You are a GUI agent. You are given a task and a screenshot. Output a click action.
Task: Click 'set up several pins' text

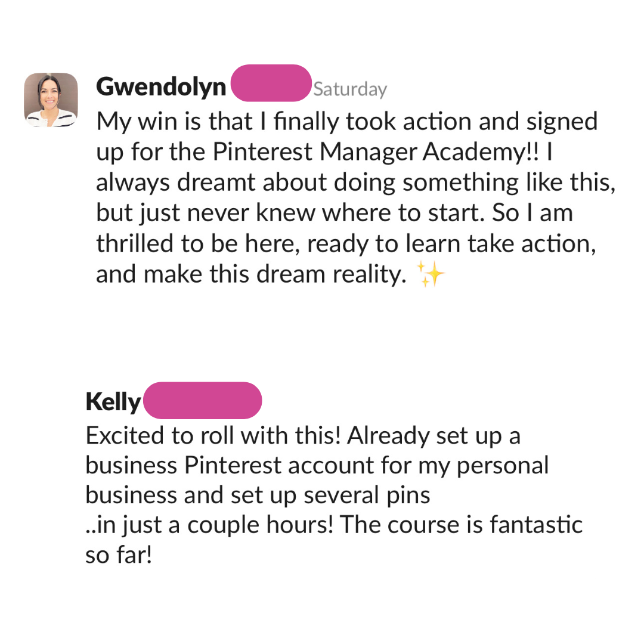click(x=330, y=495)
